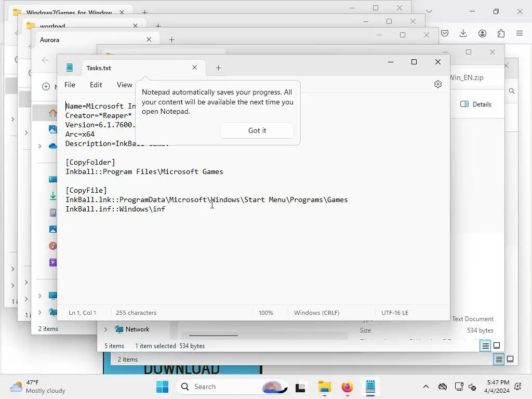Open the File menu in Notepad
Screen dimensions: 532x399
70,85
